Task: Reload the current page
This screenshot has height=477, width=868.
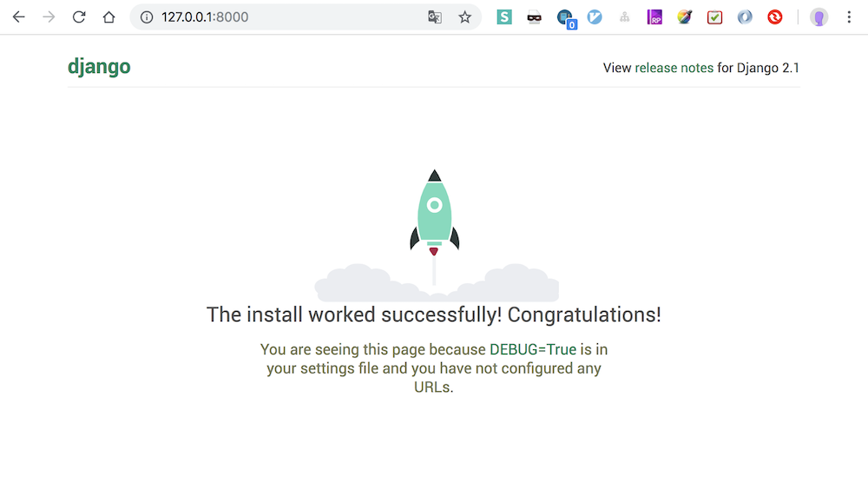Action: [79, 17]
